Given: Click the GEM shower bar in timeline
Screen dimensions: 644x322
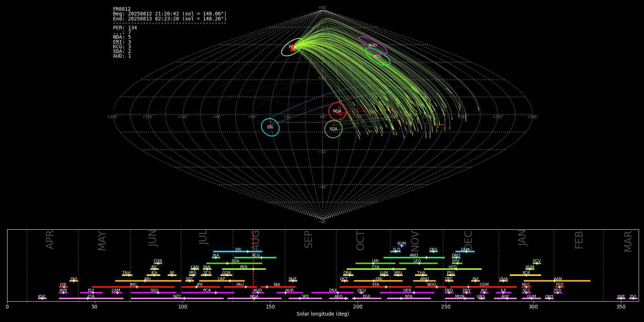Looking at the screenshot, I should pyautogui.click(x=465, y=252).
